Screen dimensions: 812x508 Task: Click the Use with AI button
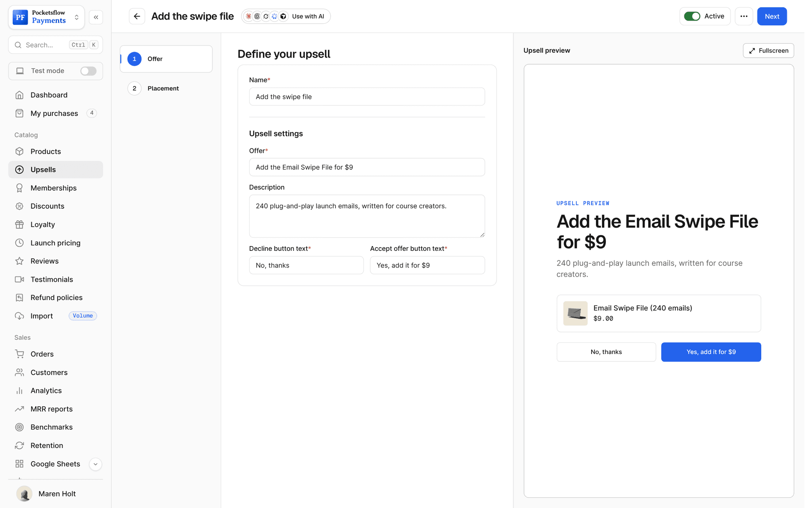pyautogui.click(x=286, y=16)
